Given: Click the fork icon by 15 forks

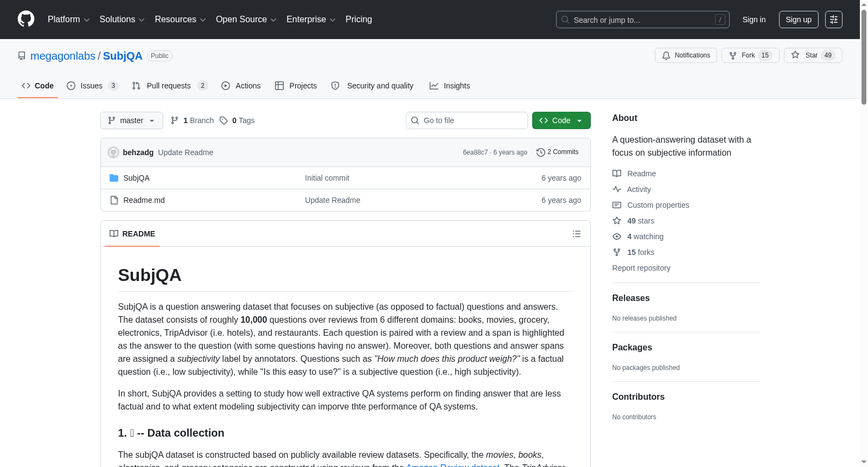Looking at the screenshot, I should click(x=617, y=252).
